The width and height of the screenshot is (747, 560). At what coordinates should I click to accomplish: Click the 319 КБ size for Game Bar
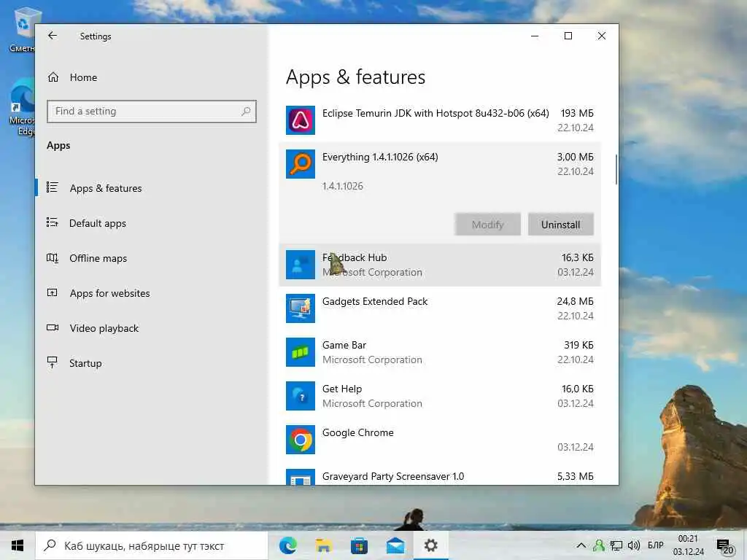tap(578, 345)
